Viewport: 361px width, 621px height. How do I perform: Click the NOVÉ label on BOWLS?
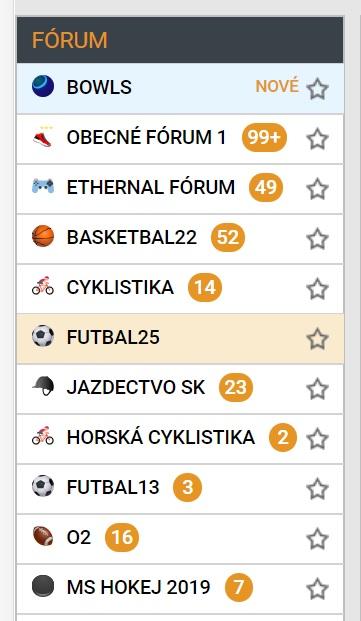[277, 86]
